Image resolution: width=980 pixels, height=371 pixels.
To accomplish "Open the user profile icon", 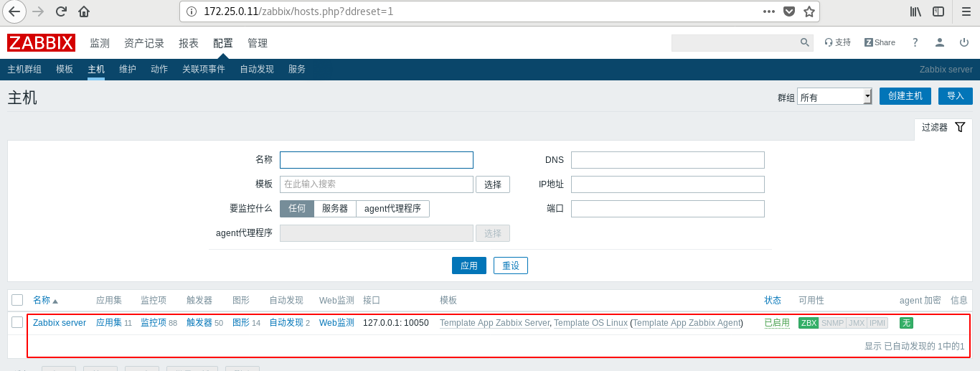I will pyautogui.click(x=940, y=42).
